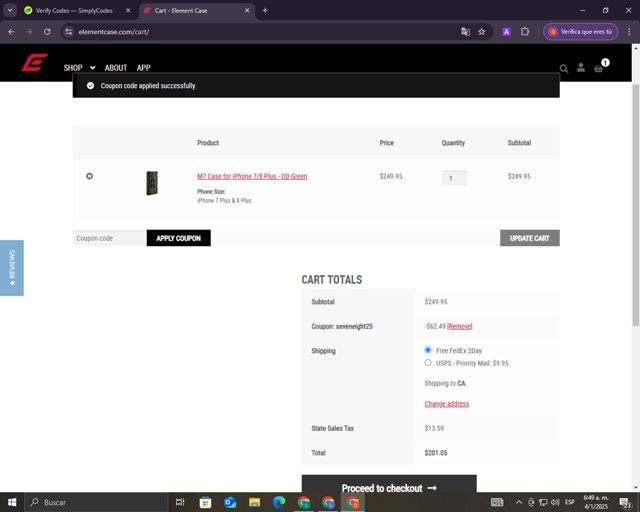
Task: Open the Extensions puzzle icon
Action: tap(525, 31)
